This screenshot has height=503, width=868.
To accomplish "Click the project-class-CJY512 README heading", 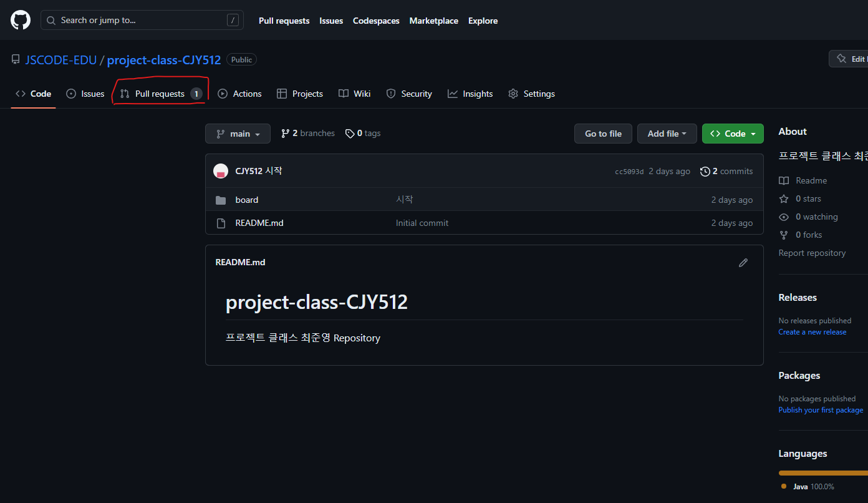I will [x=317, y=303].
